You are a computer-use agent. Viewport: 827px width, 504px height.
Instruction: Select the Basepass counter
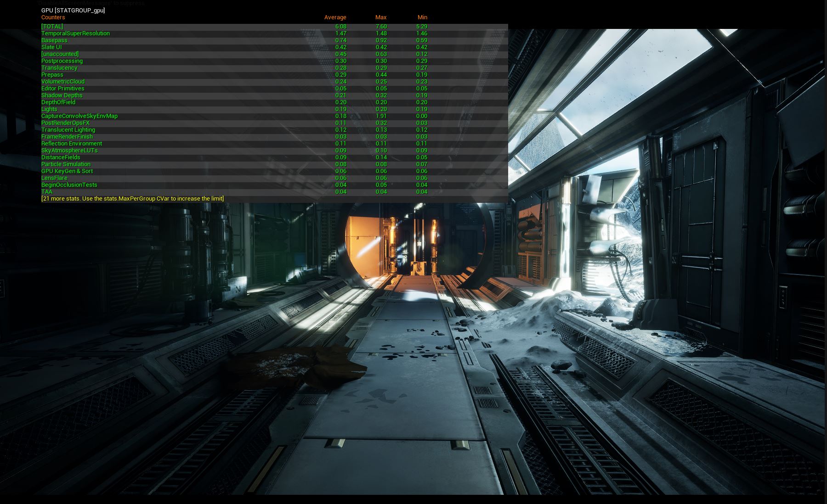tap(54, 40)
